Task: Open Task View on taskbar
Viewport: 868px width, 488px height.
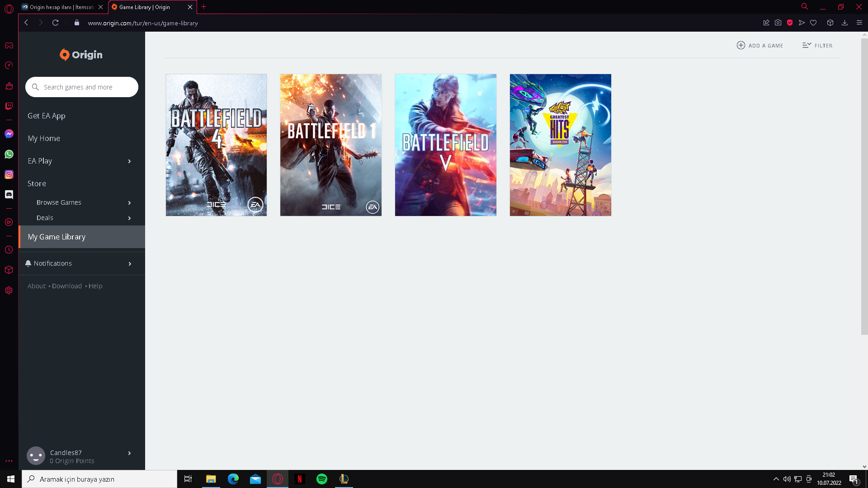Action: coord(188,479)
